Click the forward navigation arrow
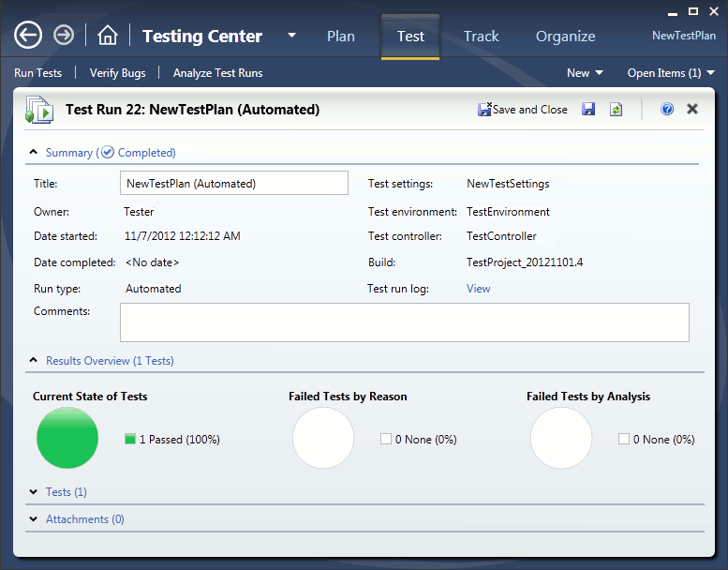The height and width of the screenshot is (570, 728). click(x=64, y=36)
